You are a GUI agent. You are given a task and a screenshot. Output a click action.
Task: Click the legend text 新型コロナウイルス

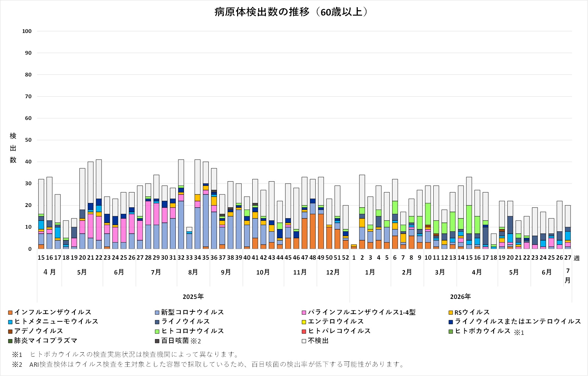193,312
